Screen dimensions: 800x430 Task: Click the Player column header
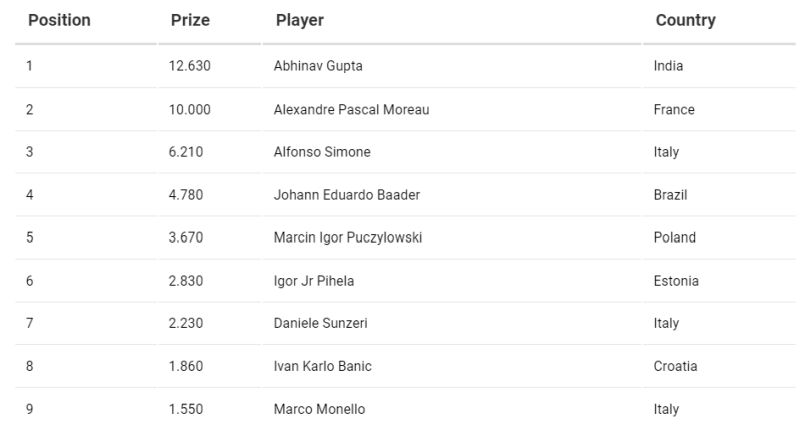299,20
